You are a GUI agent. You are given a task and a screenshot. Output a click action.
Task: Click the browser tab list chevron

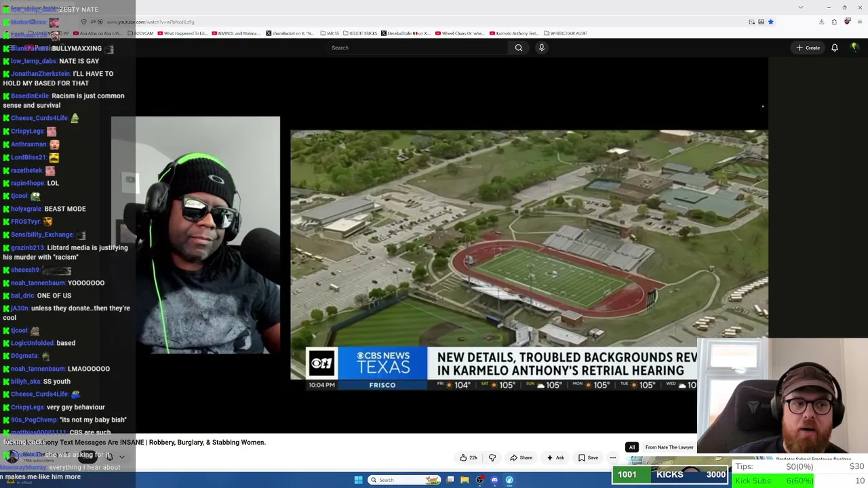[x=800, y=7]
